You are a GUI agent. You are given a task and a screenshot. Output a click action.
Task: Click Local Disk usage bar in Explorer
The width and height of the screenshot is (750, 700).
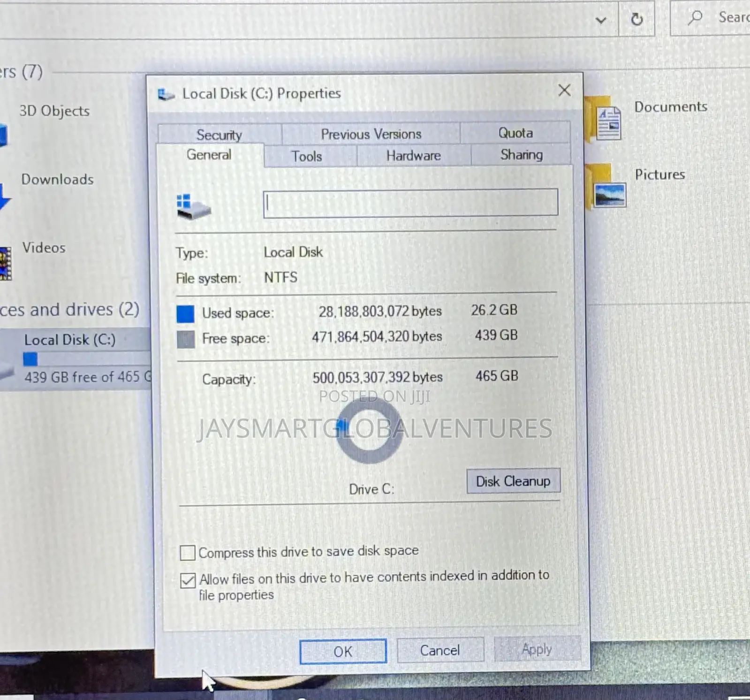click(87, 359)
